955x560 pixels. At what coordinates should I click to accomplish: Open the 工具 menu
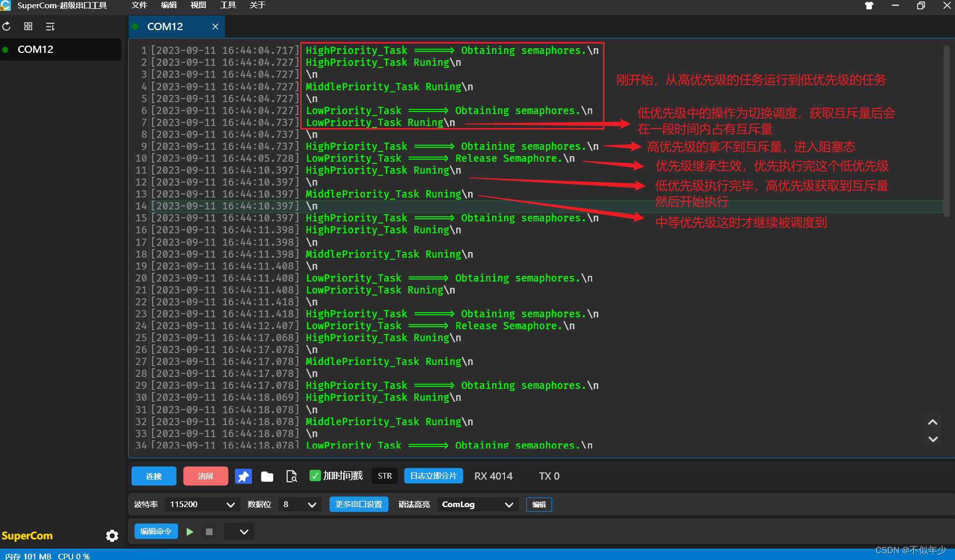[228, 5]
